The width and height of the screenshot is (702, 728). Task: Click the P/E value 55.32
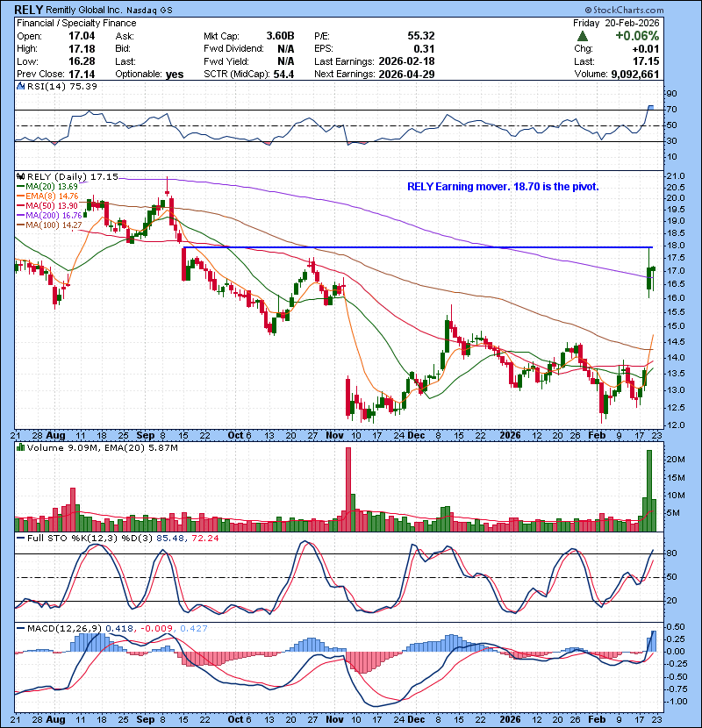(x=421, y=36)
